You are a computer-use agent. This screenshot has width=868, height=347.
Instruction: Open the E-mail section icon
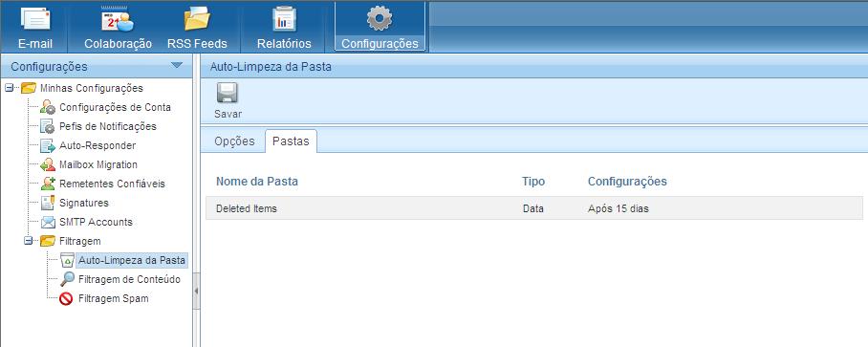tap(34, 19)
